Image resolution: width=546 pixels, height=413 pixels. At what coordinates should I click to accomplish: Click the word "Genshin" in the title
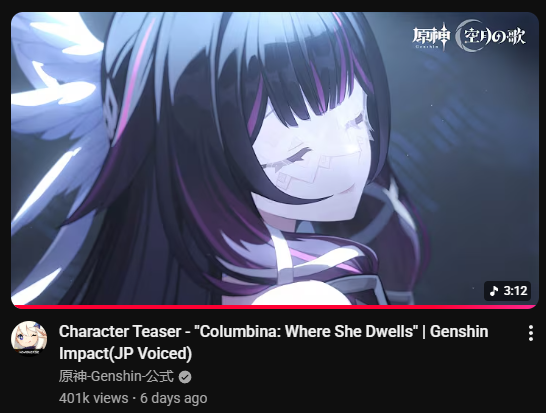(x=459, y=332)
